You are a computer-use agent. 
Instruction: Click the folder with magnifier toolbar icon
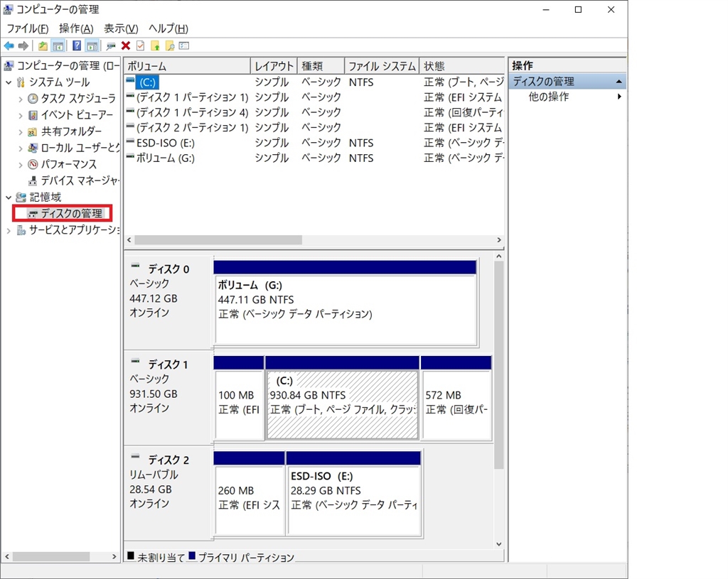click(170, 46)
